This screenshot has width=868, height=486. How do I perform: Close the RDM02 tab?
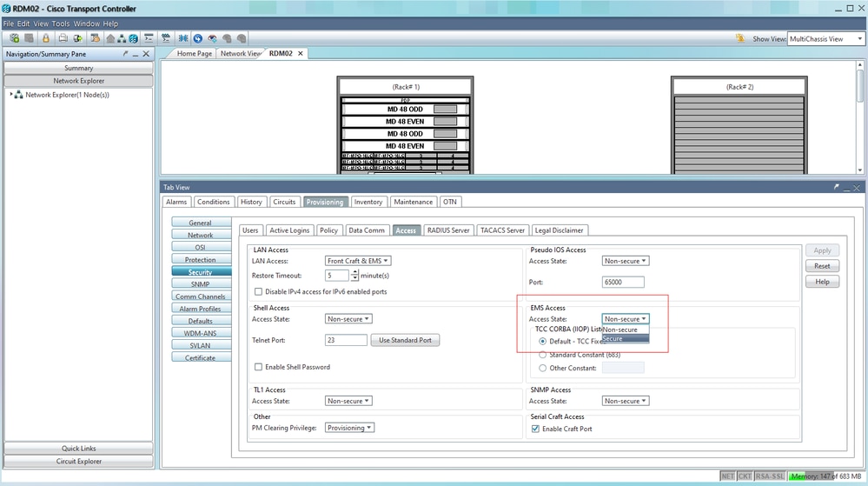301,53
